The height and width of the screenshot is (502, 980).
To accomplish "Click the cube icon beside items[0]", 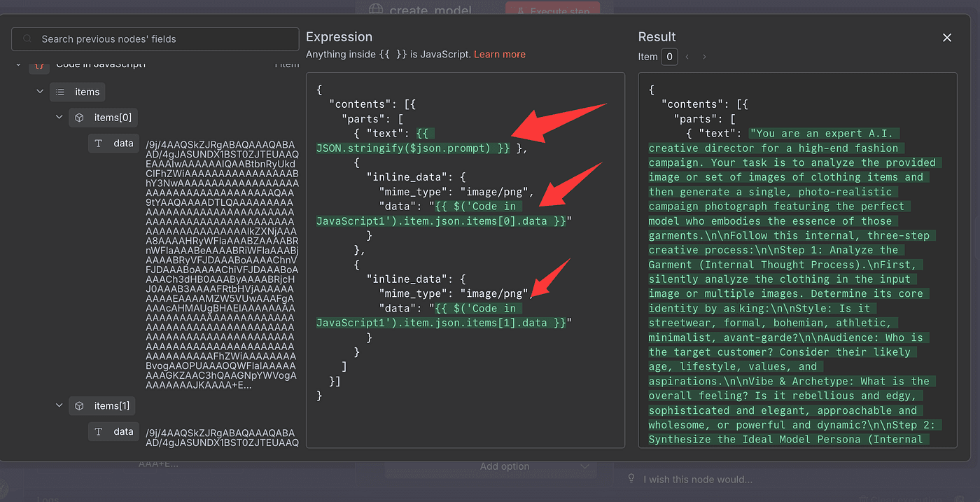I will [80, 118].
